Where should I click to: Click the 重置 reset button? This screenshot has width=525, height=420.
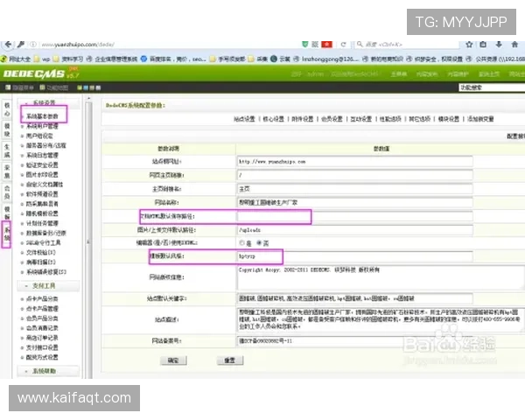click(x=229, y=360)
